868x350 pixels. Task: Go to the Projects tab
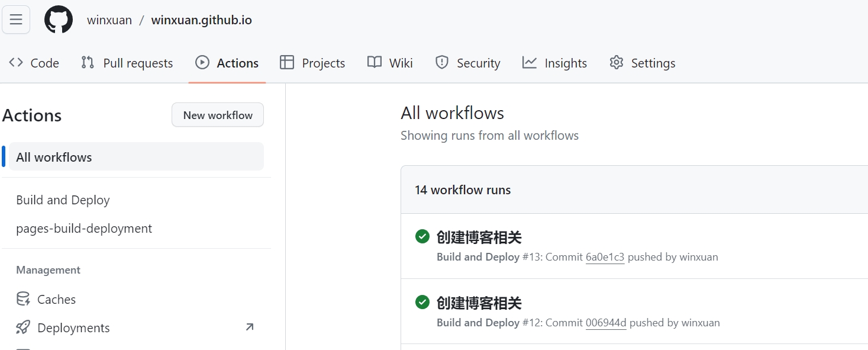pos(312,63)
